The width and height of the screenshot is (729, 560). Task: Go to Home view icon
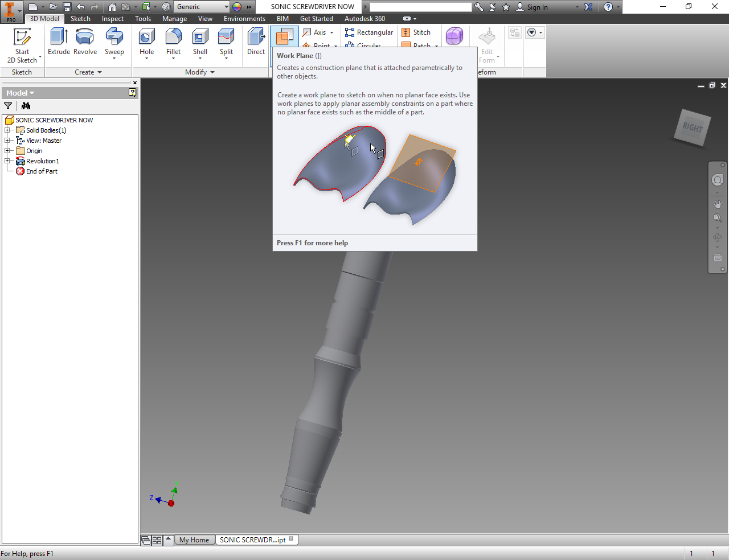click(x=112, y=7)
